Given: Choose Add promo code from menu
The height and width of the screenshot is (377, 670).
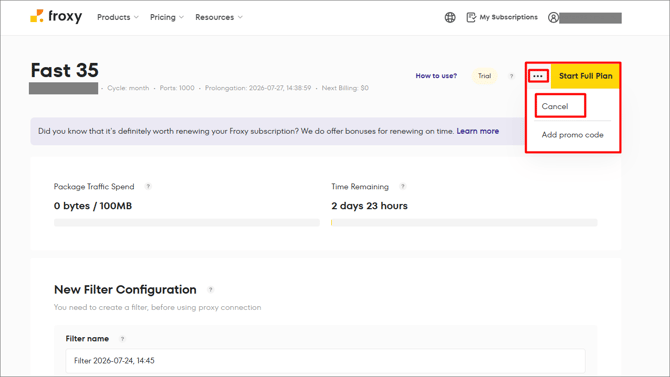Looking at the screenshot, I should coord(573,135).
